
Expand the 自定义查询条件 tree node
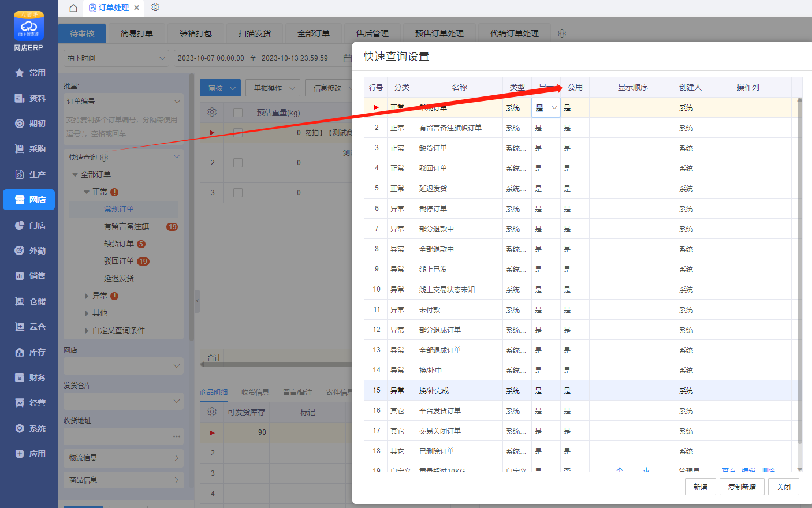click(87, 330)
